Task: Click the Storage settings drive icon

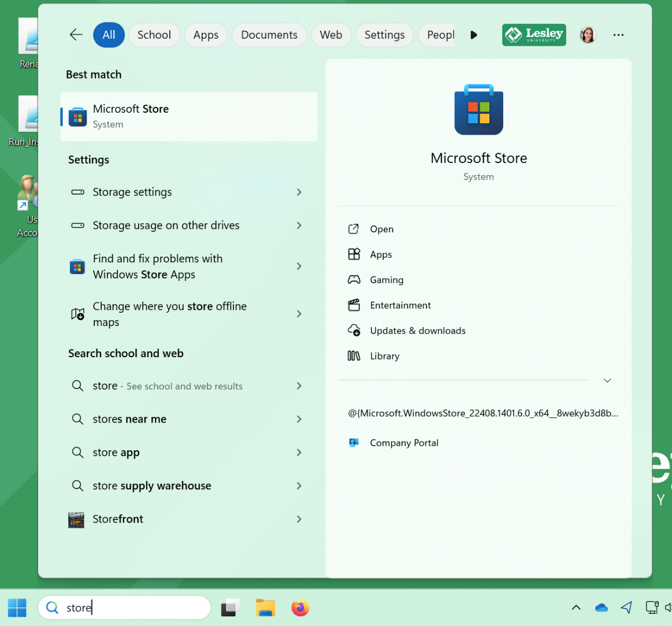Action: pyautogui.click(x=77, y=192)
